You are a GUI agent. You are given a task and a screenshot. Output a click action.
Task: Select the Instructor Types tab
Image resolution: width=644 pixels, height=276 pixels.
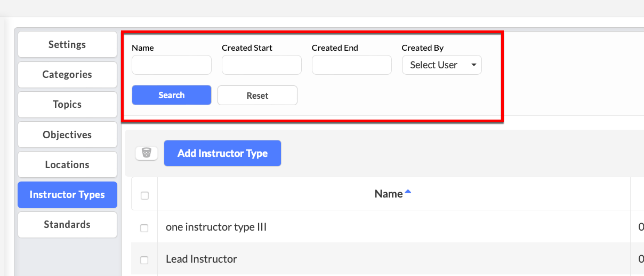[x=67, y=195]
